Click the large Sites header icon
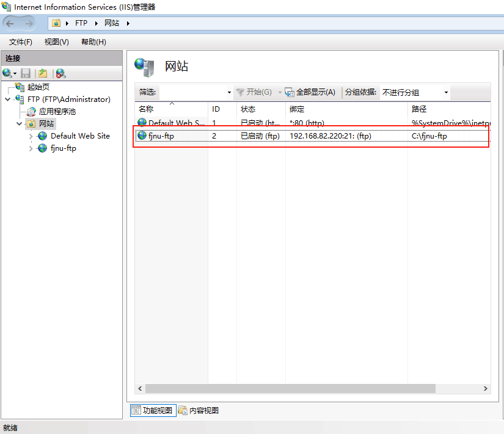504x434 pixels. point(144,67)
